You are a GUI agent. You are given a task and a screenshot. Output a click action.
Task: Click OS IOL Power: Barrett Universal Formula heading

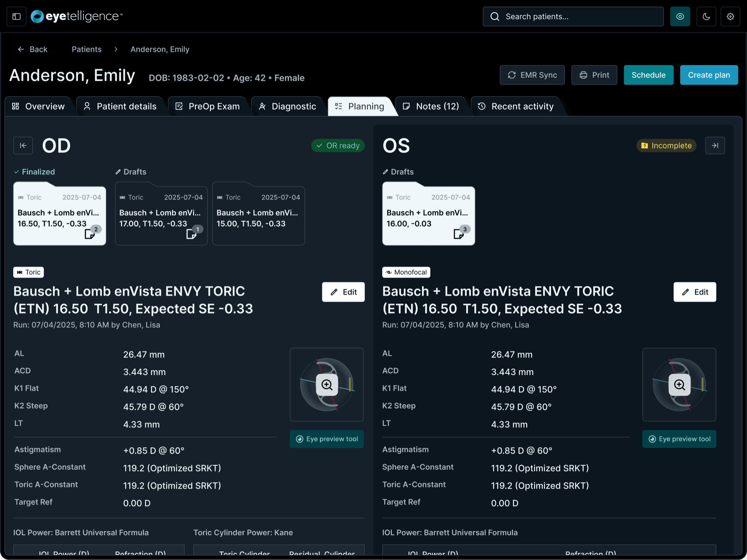(x=450, y=533)
